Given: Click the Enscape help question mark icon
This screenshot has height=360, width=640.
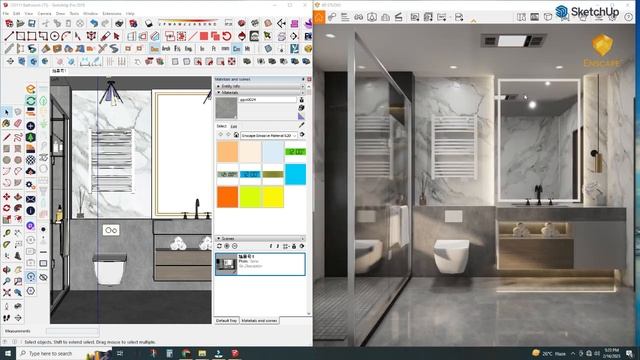Looking at the screenshot, I should point(629,17).
